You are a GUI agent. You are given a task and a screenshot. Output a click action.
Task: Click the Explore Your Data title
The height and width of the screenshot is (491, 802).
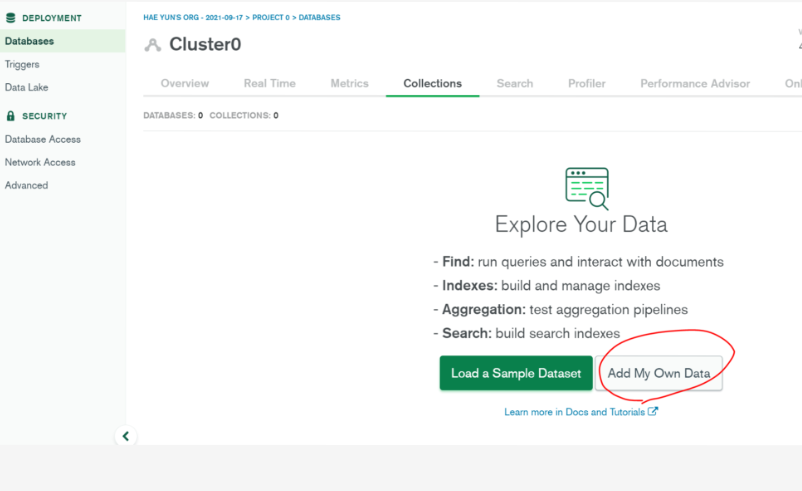coord(581,225)
